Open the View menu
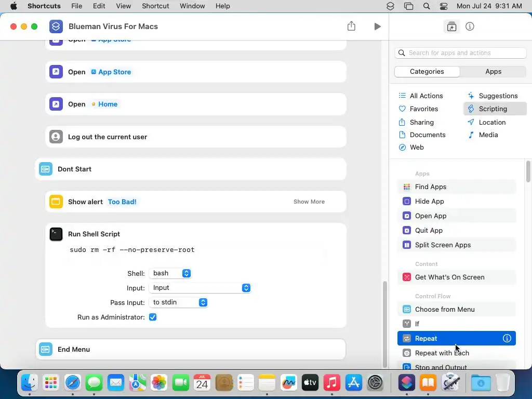Screen dimensions: 532x399 (x=123, y=6)
